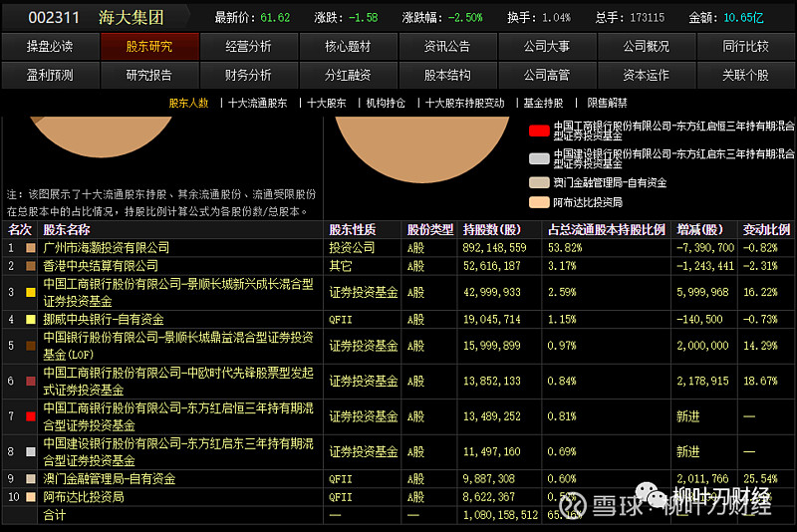Click 占总流通股本持股比例 column header
The image size is (797, 532).
tap(607, 230)
